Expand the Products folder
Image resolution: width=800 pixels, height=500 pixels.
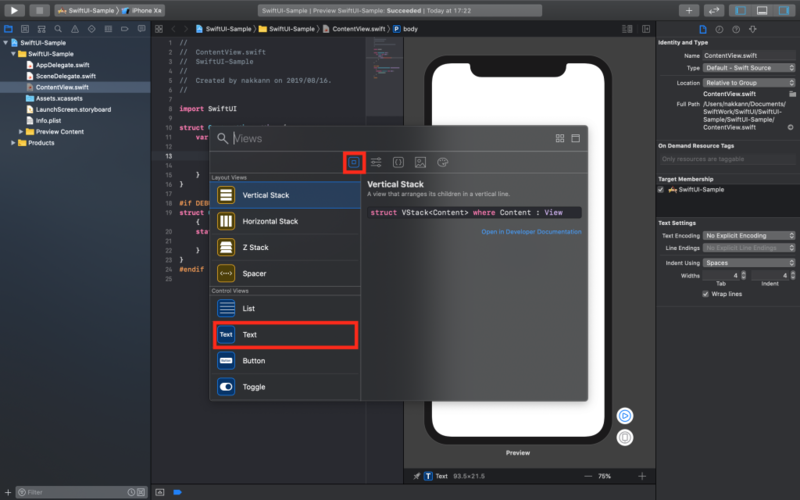tap(13, 143)
